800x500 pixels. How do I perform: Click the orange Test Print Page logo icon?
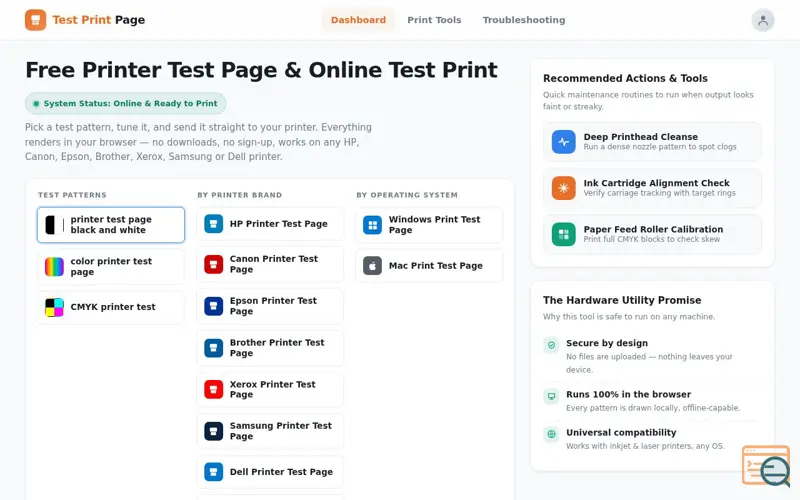[35, 20]
